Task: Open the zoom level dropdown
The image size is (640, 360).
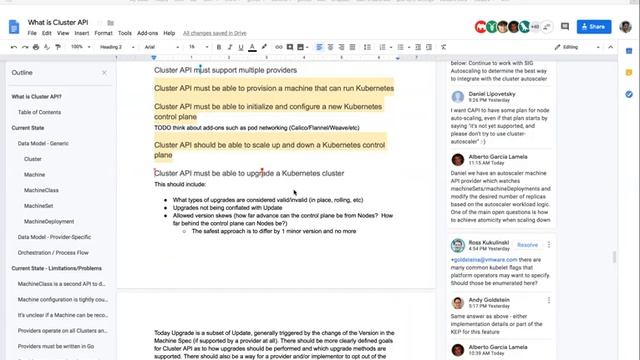Action: 80,47
